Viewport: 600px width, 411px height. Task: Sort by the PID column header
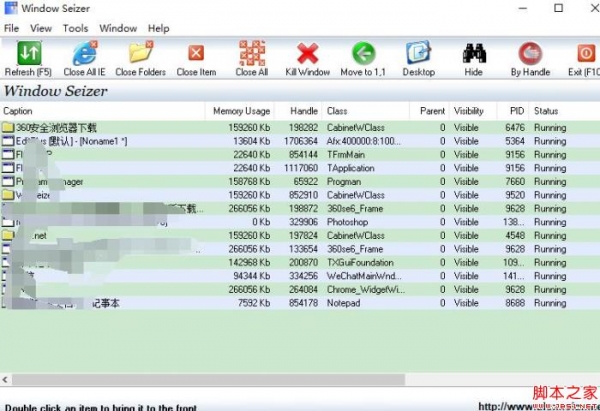point(513,111)
